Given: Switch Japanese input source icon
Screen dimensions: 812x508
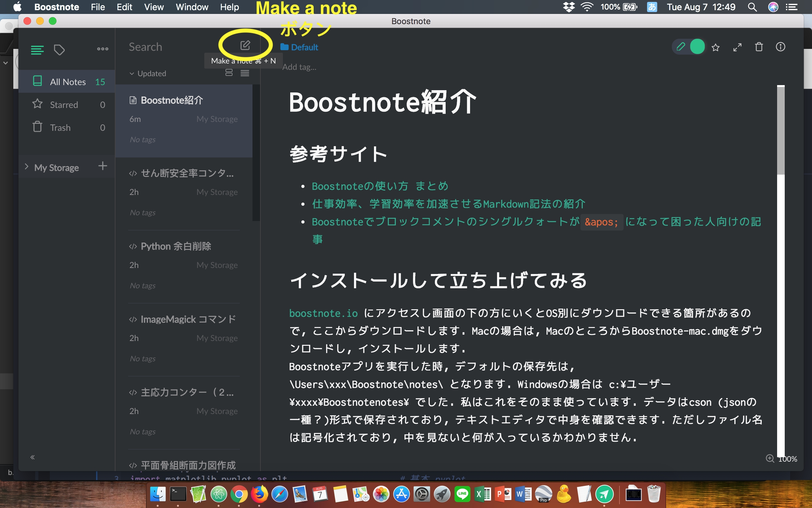Looking at the screenshot, I should 652,7.
